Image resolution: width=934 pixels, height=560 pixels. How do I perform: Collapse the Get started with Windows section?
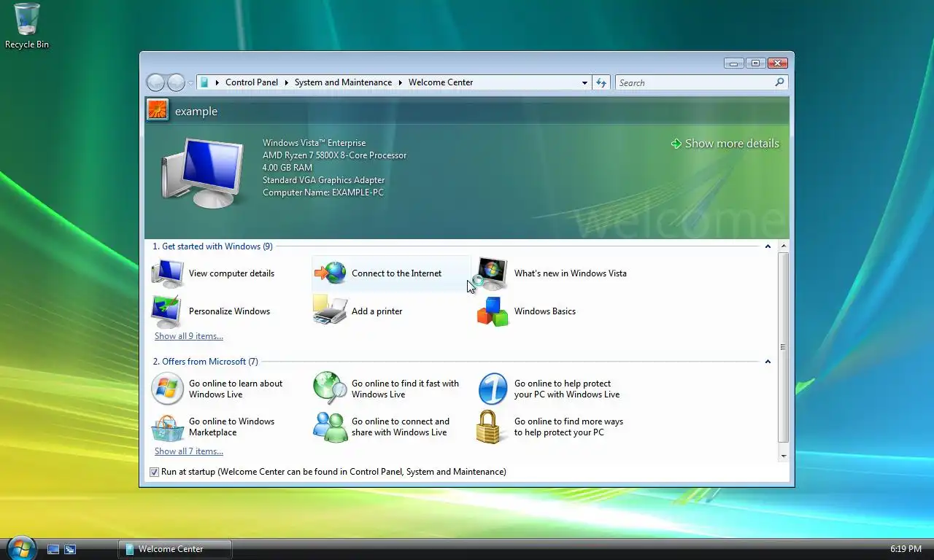point(768,246)
